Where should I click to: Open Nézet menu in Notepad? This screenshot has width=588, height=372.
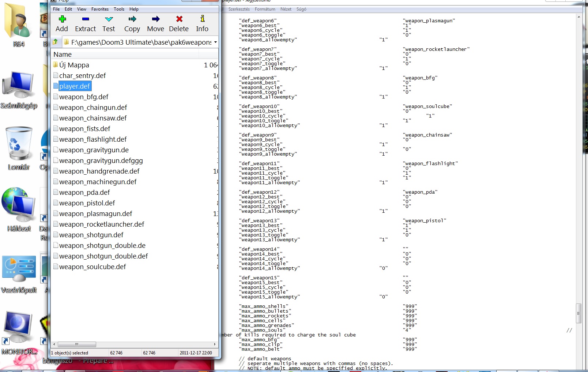click(x=286, y=9)
